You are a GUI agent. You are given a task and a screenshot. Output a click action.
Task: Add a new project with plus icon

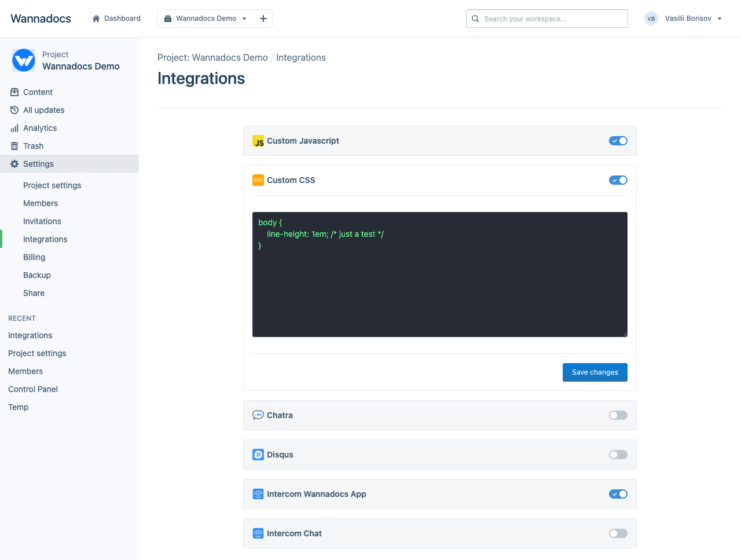(x=263, y=19)
